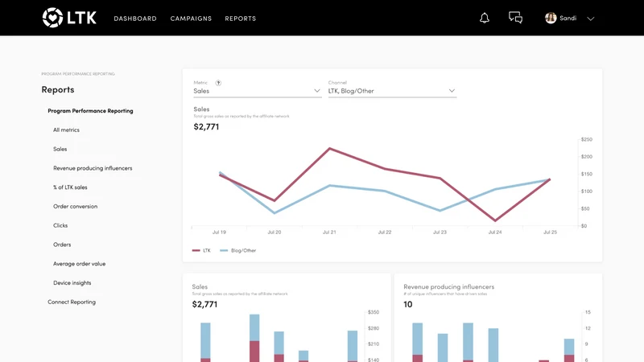Toggle the Blog/Other legend series
The width and height of the screenshot is (644, 362).
[x=237, y=250]
